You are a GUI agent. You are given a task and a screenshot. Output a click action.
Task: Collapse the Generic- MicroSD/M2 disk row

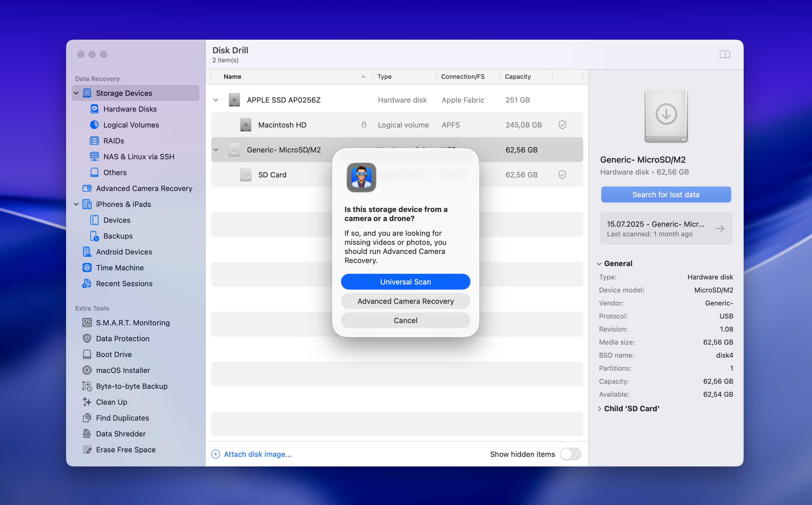pyautogui.click(x=216, y=150)
